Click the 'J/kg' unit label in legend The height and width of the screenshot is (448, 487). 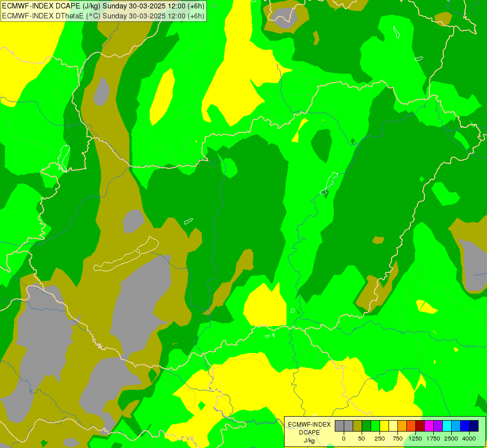[309, 441]
